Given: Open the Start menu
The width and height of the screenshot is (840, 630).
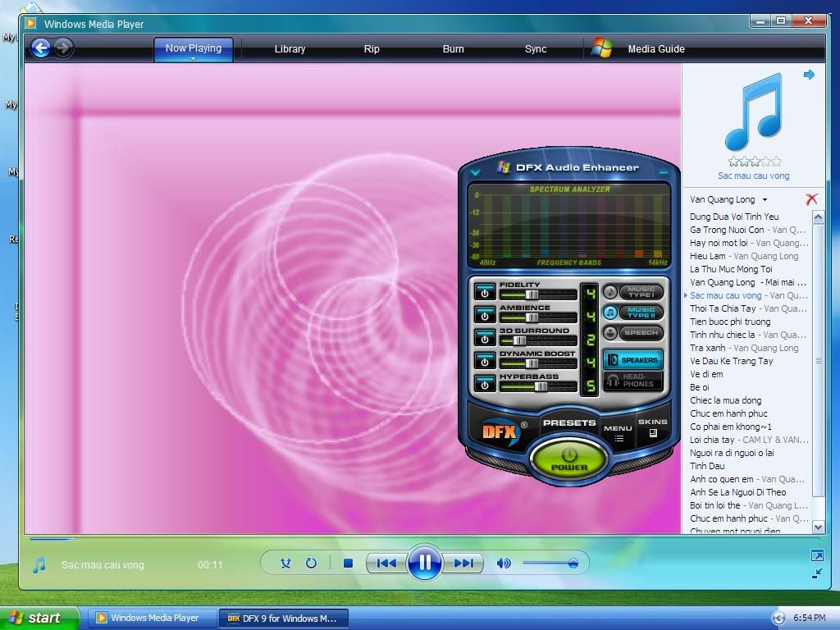Looking at the screenshot, I should point(39,618).
